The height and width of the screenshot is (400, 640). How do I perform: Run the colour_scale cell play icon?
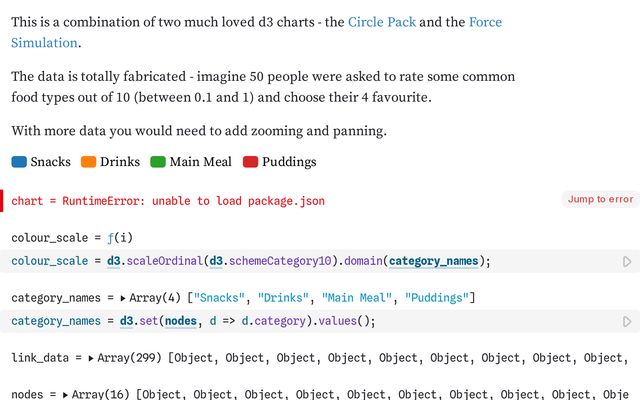pos(627,262)
